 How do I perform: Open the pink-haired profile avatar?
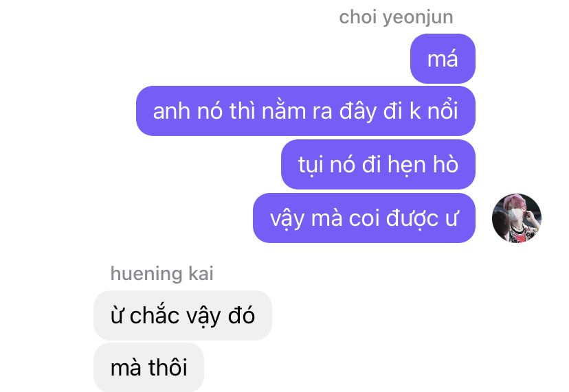tap(516, 218)
